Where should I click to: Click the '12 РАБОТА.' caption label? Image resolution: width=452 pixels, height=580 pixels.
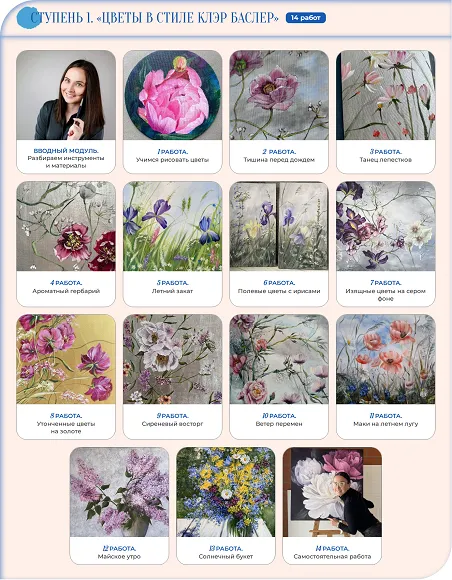click(x=119, y=549)
